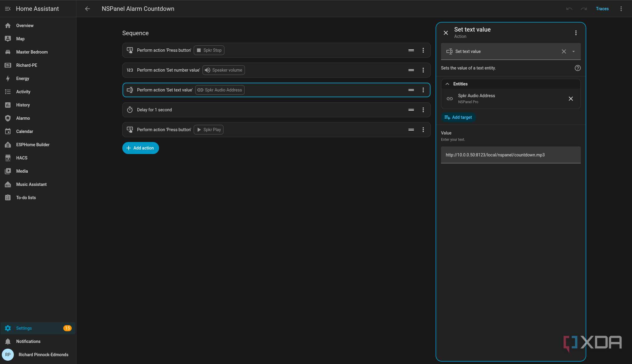Select the Spkr Stop press button action row

[276, 50]
